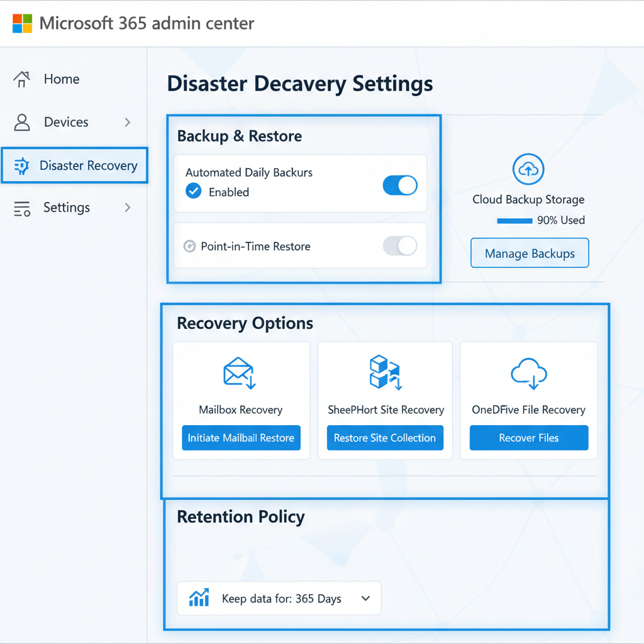Click the Home house icon

(22, 79)
